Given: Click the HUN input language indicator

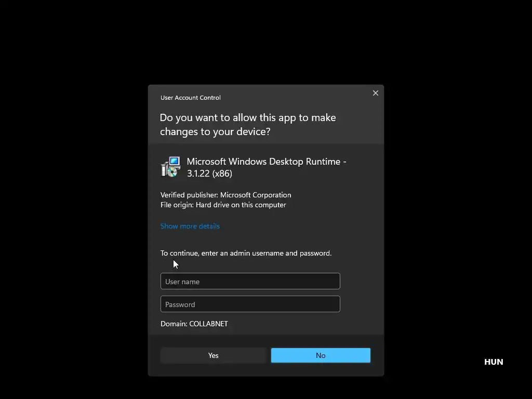Looking at the screenshot, I should click(494, 362).
